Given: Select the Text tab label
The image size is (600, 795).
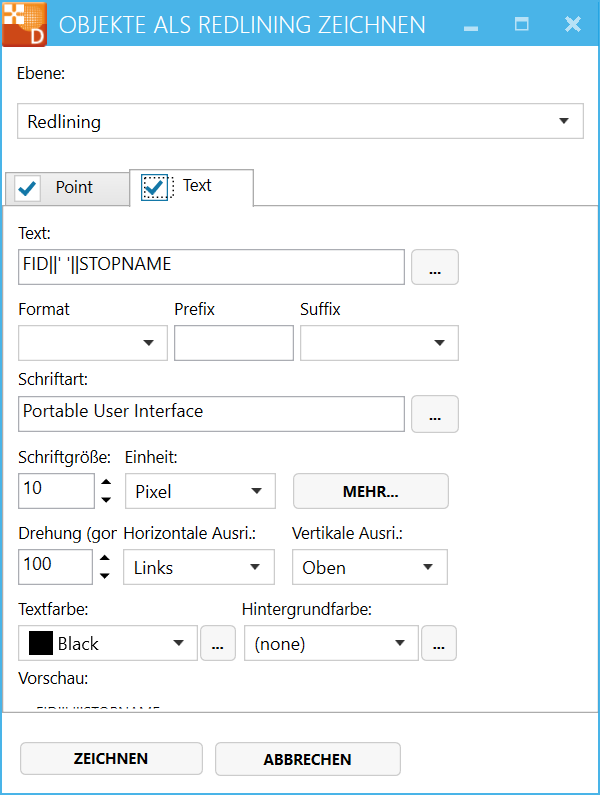Looking at the screenshot, I should (197, 186).
